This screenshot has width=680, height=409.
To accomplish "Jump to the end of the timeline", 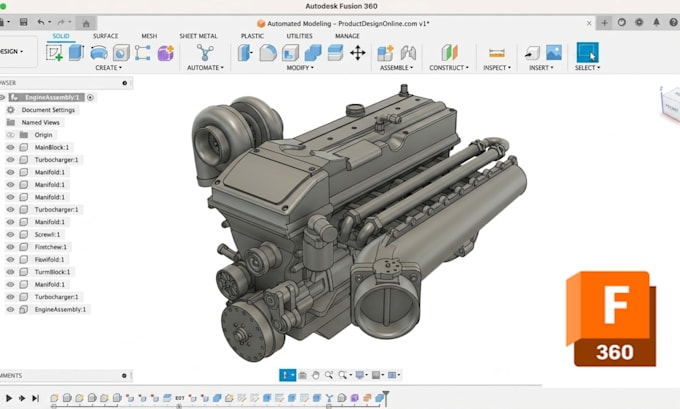I will click(x=36, y=398).
